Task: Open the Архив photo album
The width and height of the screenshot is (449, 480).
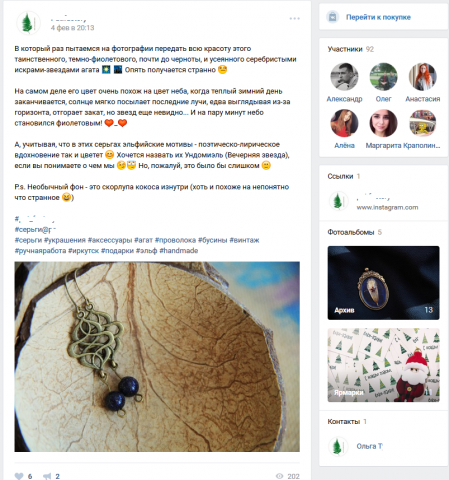Action: click(x=383, y=283)
